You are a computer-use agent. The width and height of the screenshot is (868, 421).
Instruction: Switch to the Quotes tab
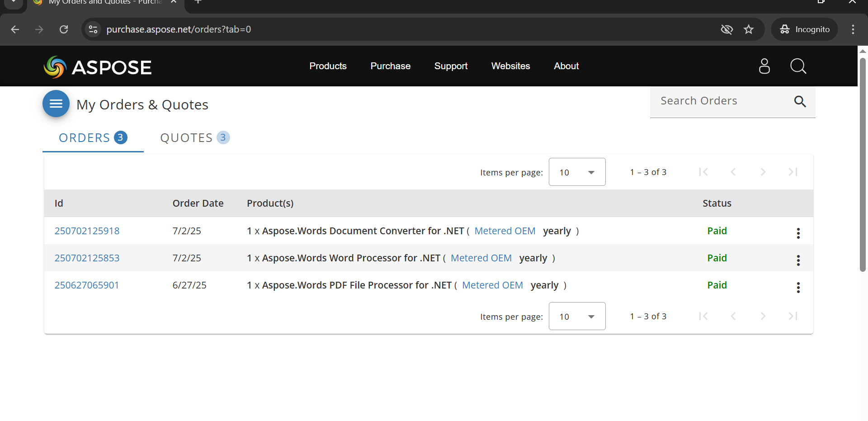[x=194, y=137]
